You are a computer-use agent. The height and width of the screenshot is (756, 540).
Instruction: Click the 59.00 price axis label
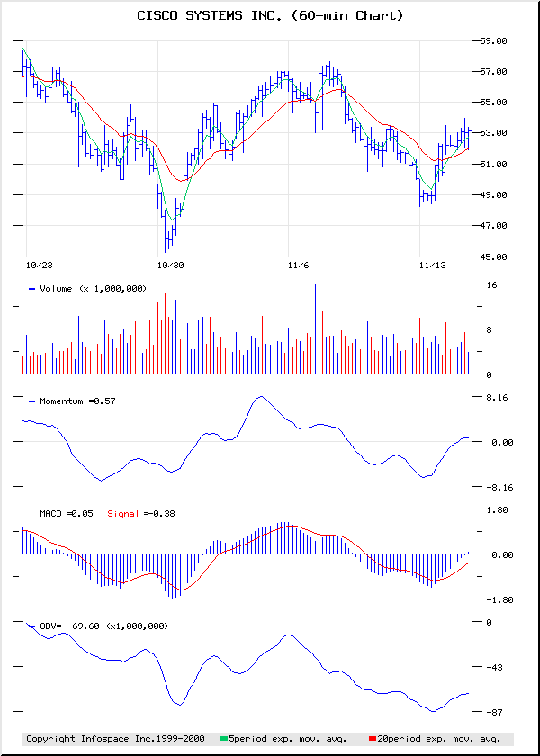[x=494, y=41]
